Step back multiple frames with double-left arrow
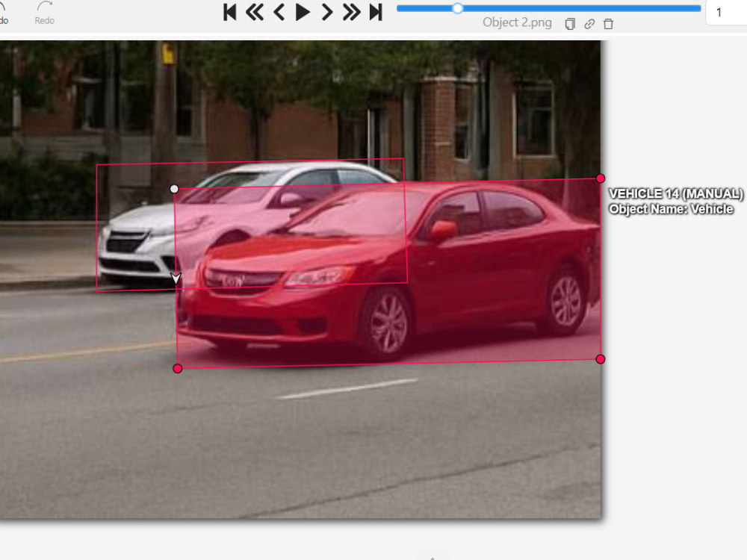The width and height of the screenshot is (747, 560). [x=255, y=12]
